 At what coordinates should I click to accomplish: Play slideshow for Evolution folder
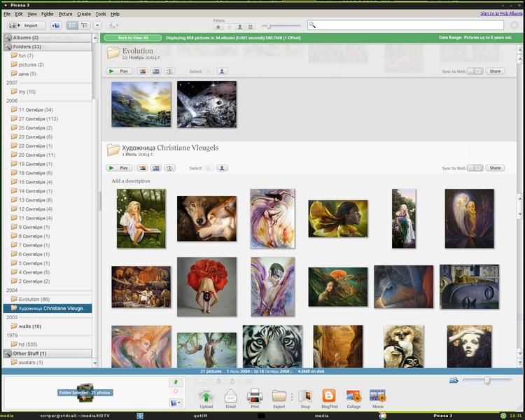coord(119,71)
